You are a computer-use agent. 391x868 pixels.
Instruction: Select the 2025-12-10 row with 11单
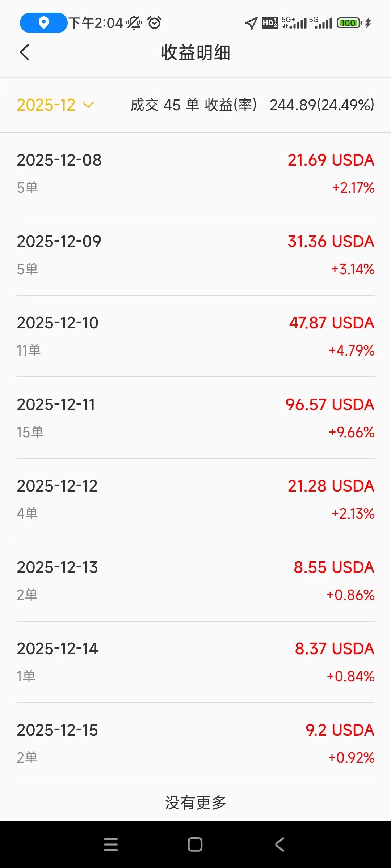pyautogui.click(x=195, y=336)
